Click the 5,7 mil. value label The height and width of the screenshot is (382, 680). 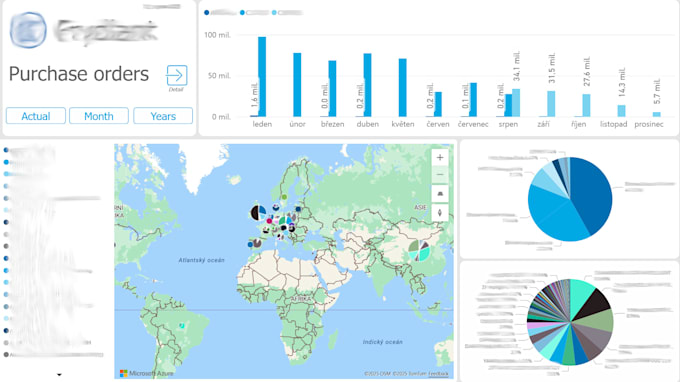tap(657, 91)
